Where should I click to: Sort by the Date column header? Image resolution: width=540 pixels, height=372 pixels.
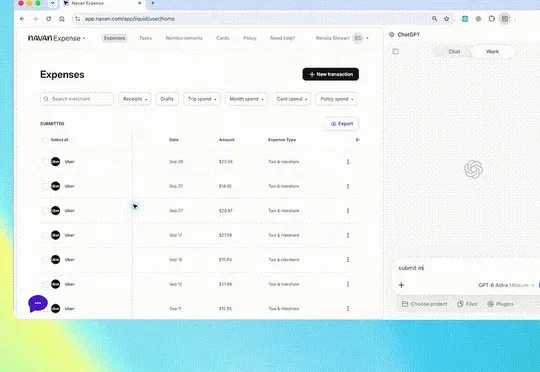[174, 140]
